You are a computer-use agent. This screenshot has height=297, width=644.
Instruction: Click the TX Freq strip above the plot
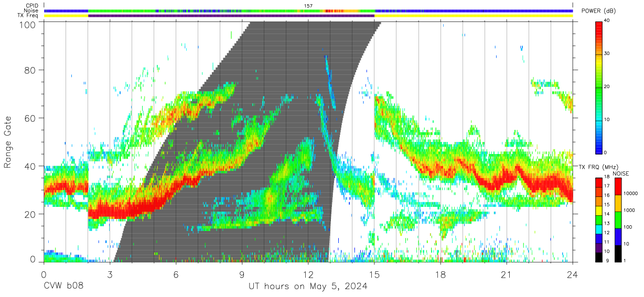pos(308,16)
